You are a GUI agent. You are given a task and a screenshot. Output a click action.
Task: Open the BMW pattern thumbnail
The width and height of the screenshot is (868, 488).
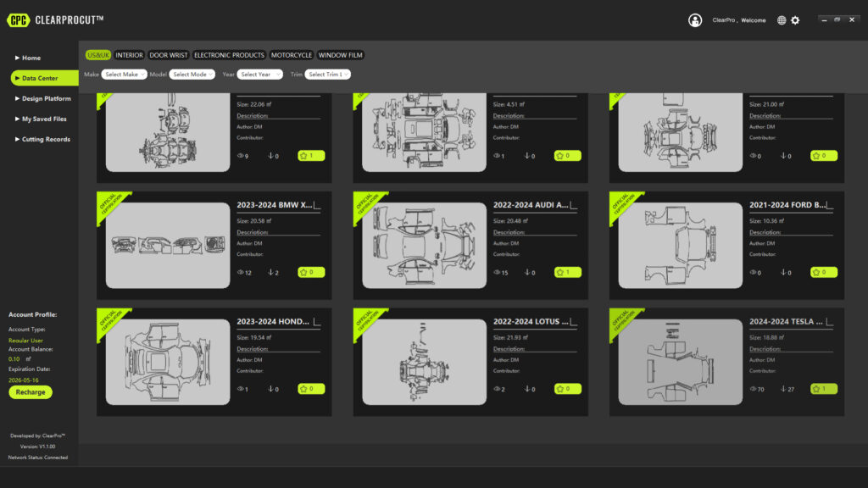168,245
